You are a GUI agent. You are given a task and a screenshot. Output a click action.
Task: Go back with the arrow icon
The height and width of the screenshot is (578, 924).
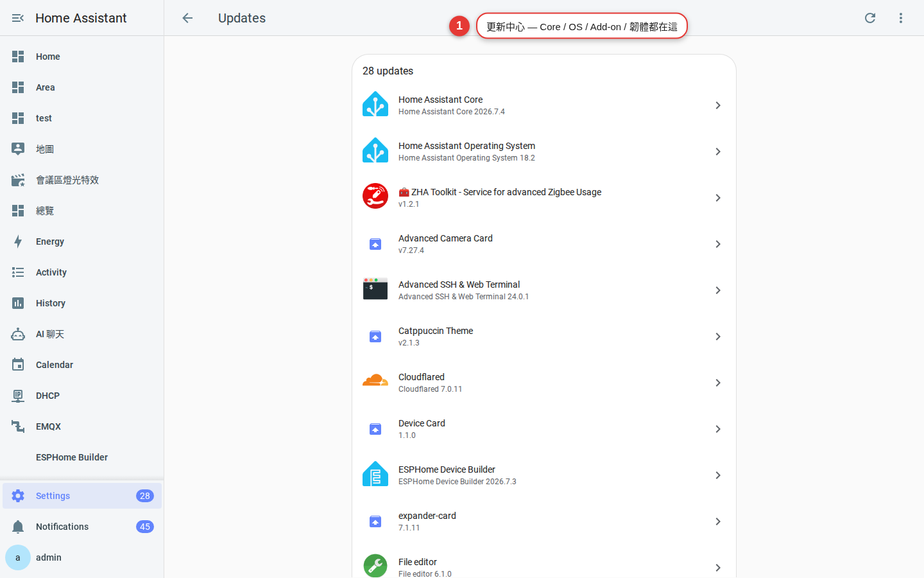pyautogui.click(x=187, y=18)
